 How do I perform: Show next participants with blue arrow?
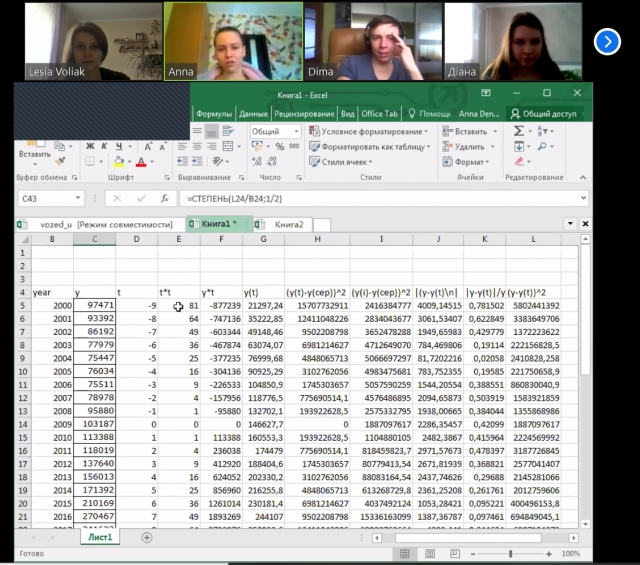607,42
